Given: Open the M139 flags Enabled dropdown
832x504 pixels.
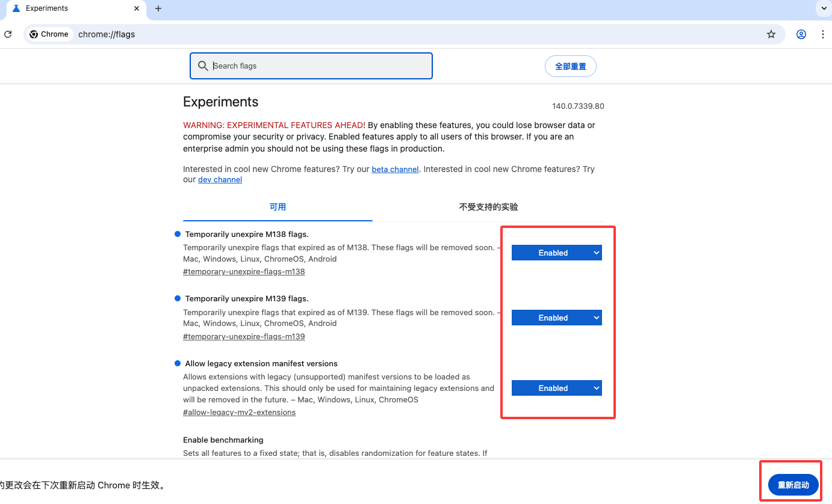Looking at the screenshot, I should 556,318.
